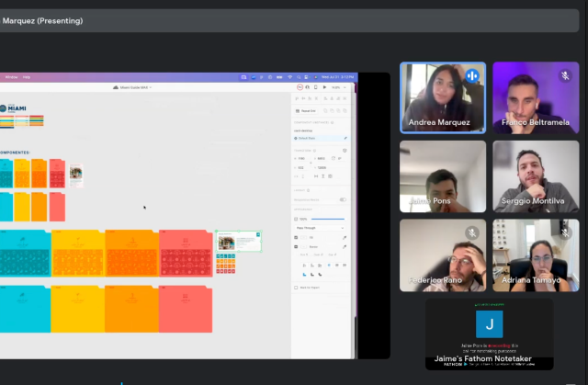Viewport: 588px width, 385px height.
Task: Select Franco Beltramela's video tile
Action: 536,97
